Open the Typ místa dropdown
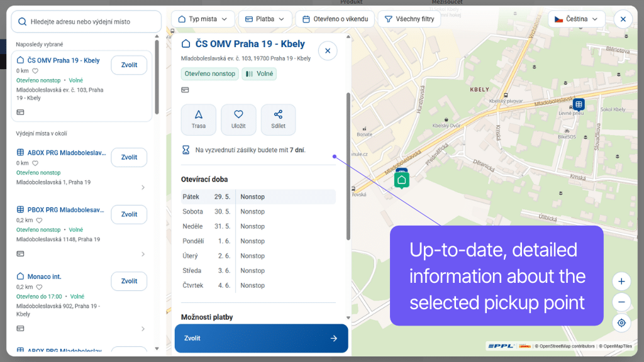The height and width of the screenshot is (362, 644). click(x=203, y=19)
